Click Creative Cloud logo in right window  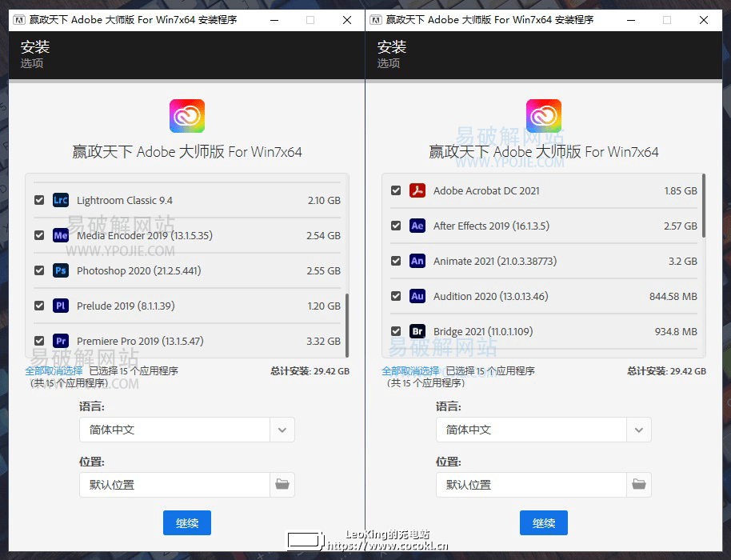[544, 116]
